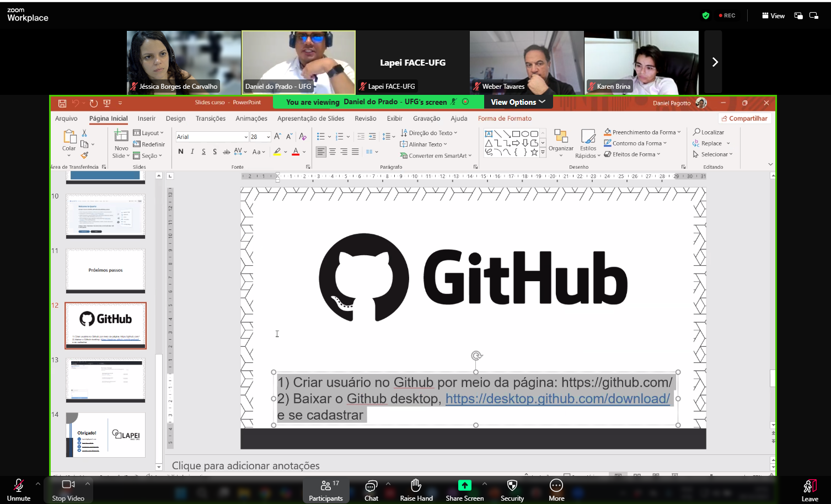Viewport: 831px width, 504px height.
Task: Toggle bold formatting in PowerPoint ribbon
Action: coord(181,152)
